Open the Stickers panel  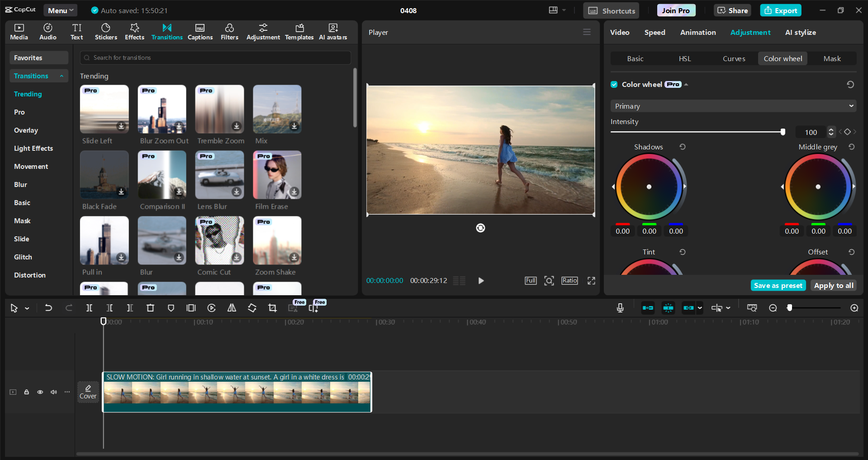coord(106,32)
